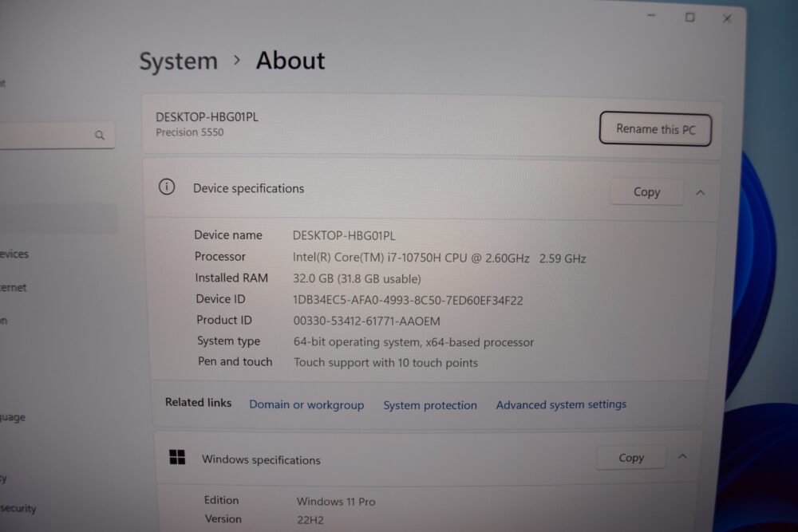Screen dimensions: 798x532
Task: Click the Version label
Action: pos(223,518)
